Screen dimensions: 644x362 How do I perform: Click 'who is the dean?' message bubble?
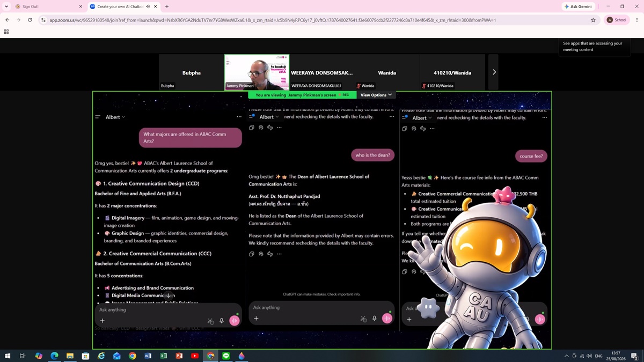[373, 155]
